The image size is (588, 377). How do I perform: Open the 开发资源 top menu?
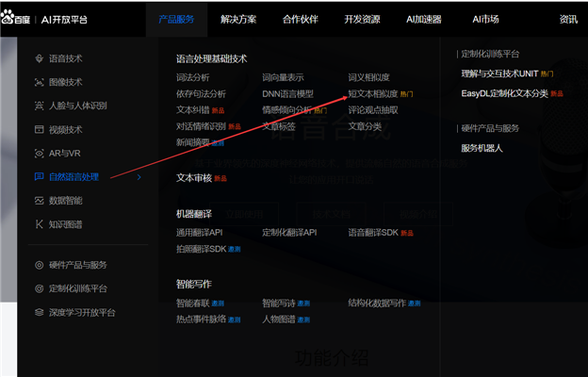pyautogui.click(x=362, y=19)
